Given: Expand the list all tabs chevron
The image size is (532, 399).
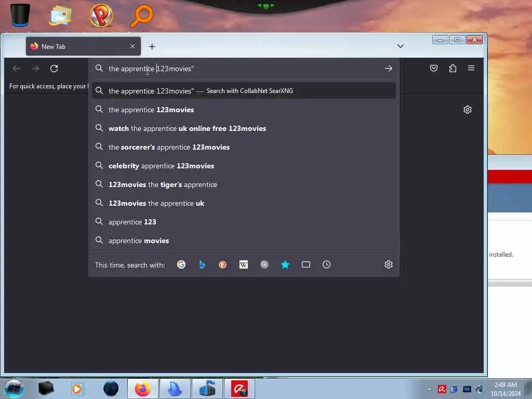Looking at the screenshot, I should coord(401,46).
